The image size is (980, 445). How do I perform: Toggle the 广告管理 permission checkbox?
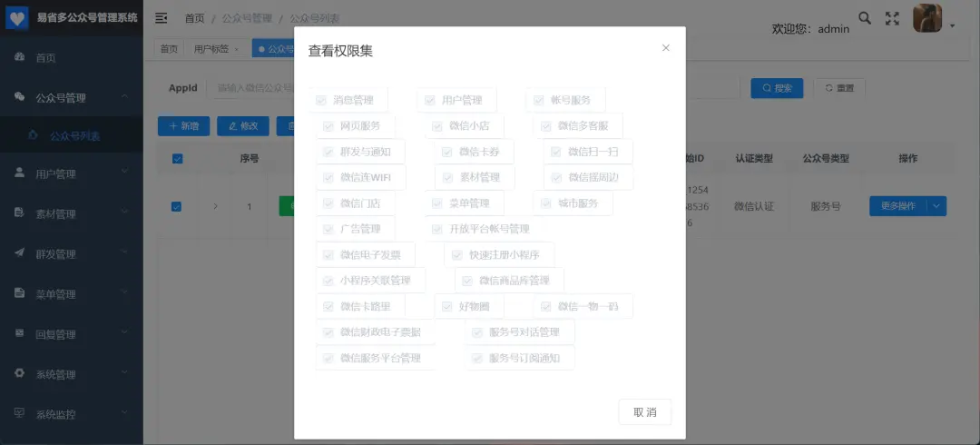point(328,229)
